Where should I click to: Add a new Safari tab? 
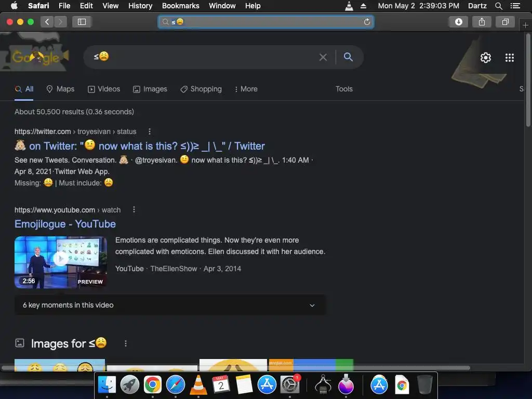525,25
